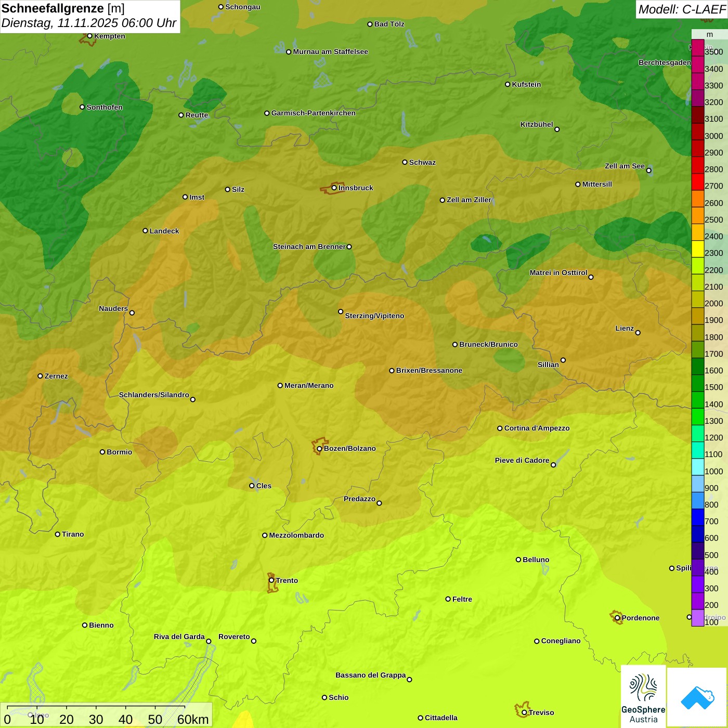Click the Meran/Merano label

click(x=309, y=385)
